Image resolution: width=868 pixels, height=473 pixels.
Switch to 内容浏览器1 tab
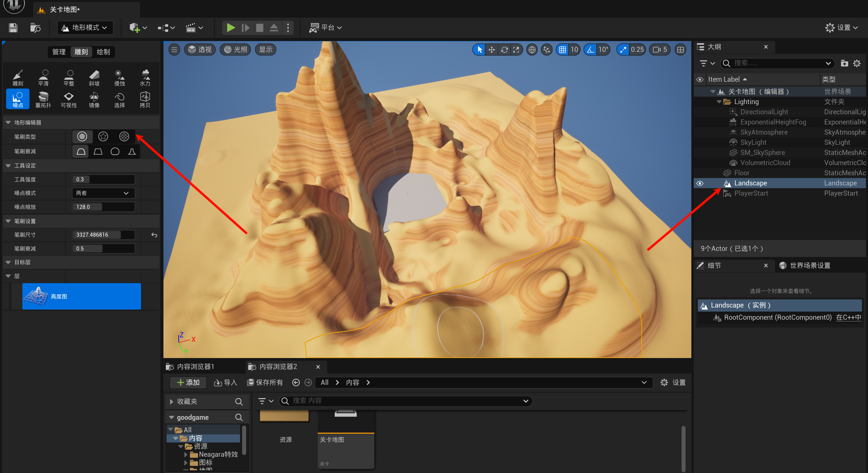click(x=195, y=367)
